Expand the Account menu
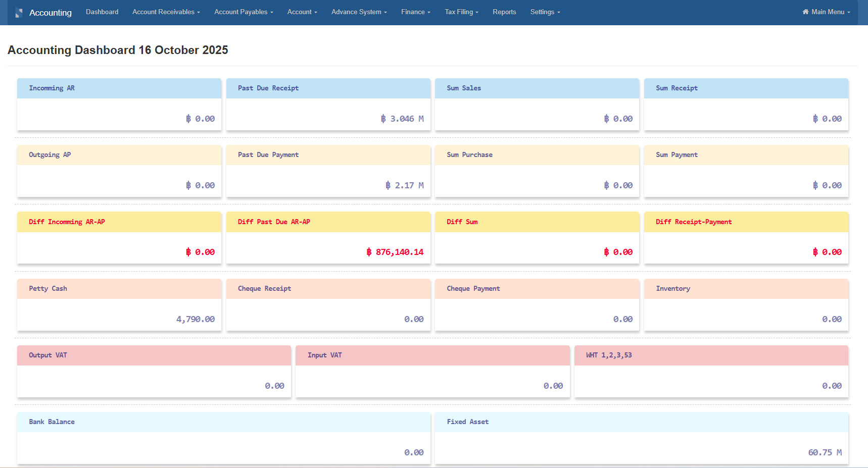This screenshot has width=868, height=468. click(302, 12)
